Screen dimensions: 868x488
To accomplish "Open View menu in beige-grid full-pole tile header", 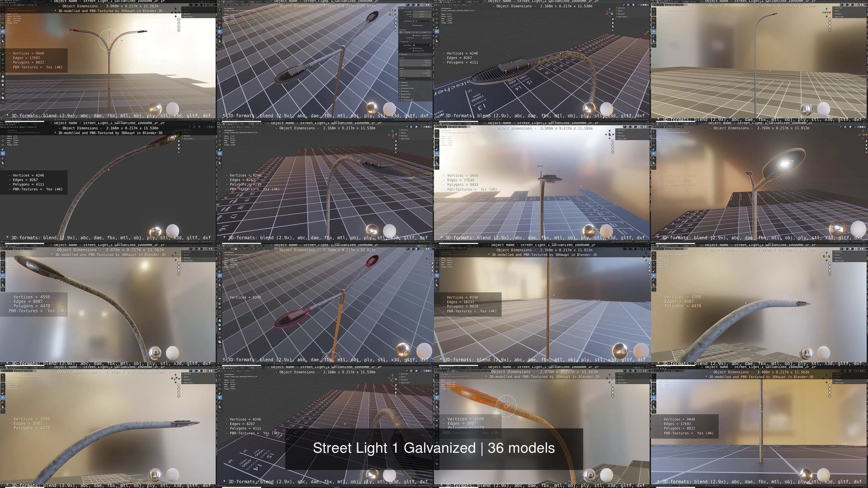I will click(x=667, y=5).
